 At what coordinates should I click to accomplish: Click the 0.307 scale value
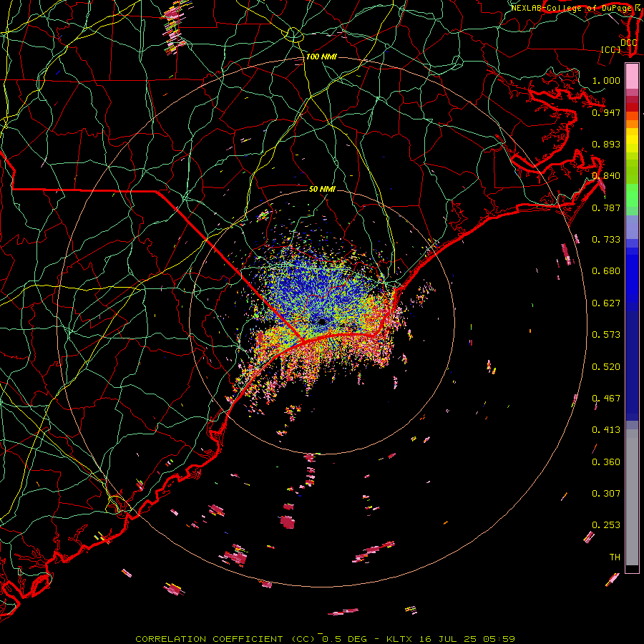[x=606, y=494]
